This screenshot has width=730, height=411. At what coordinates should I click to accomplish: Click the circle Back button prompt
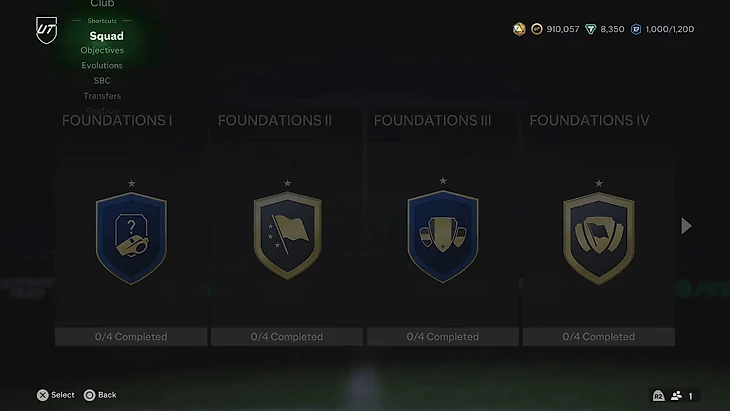100,395
